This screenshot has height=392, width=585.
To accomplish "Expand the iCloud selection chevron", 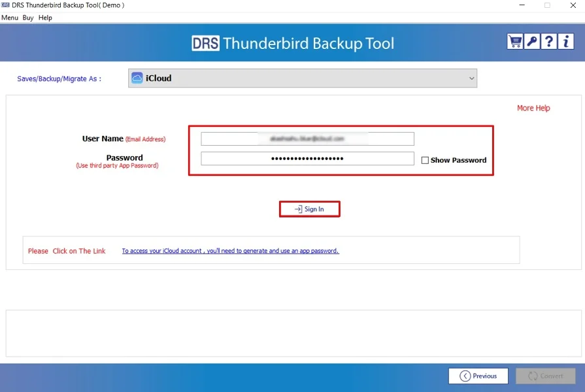I will [471, 78].
